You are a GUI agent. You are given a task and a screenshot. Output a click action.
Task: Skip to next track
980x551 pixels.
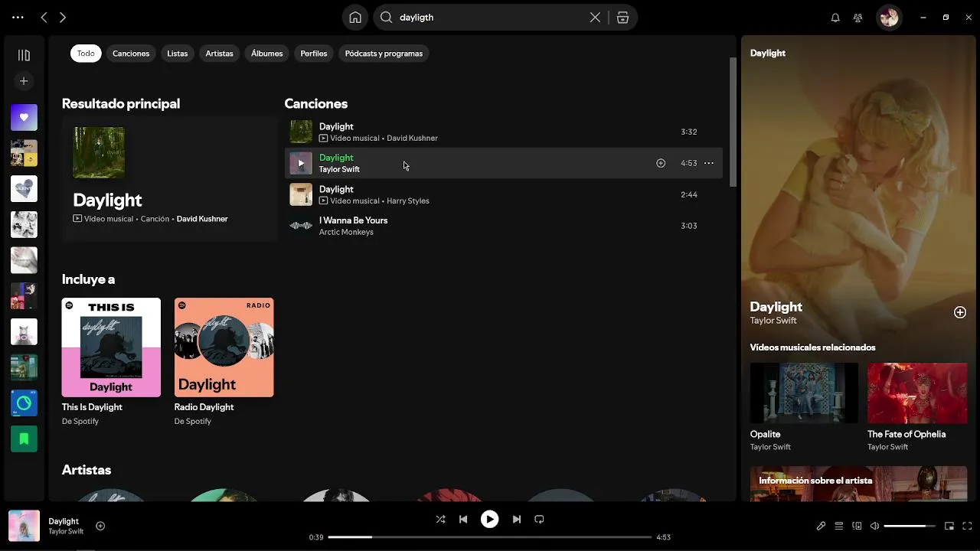click(516, 519)
